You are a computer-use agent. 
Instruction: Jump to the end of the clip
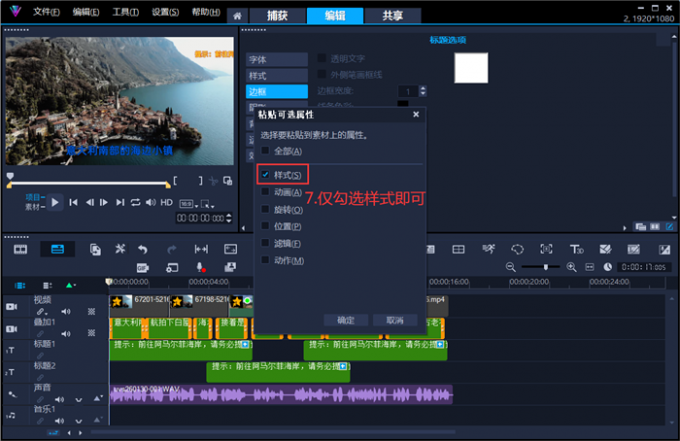120,202
